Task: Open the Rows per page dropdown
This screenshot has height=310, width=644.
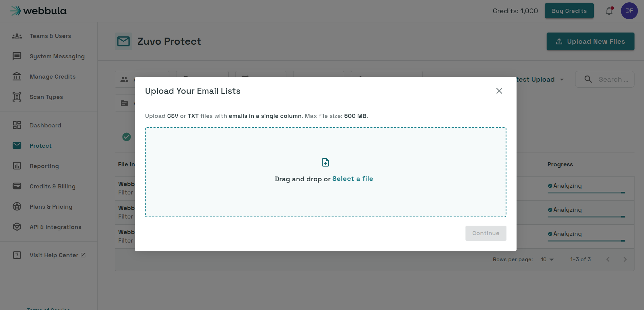Action: point(547,260)
